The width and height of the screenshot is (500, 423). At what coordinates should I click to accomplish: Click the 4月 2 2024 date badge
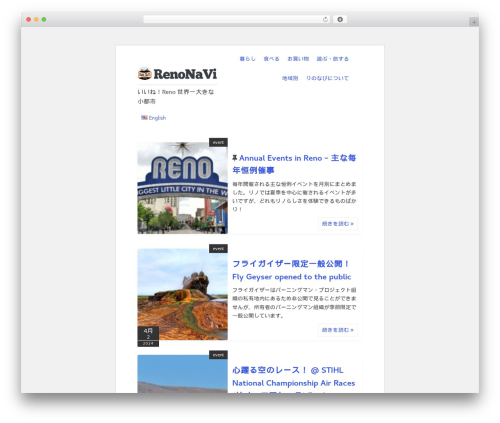pos(148,336)
